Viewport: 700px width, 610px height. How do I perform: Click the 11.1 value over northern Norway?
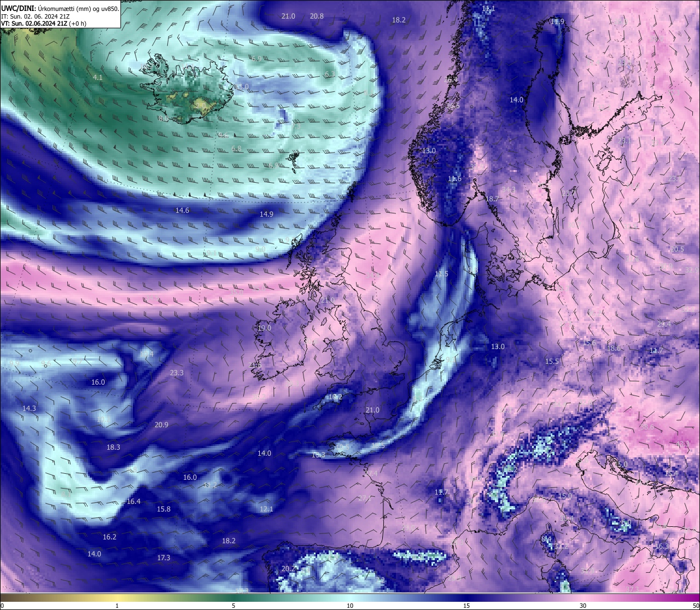(x=488, y=9)
